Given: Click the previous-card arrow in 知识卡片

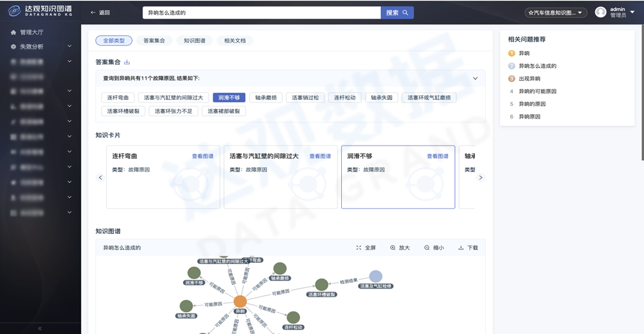Looking at the screenshot, I should point(101,178).
